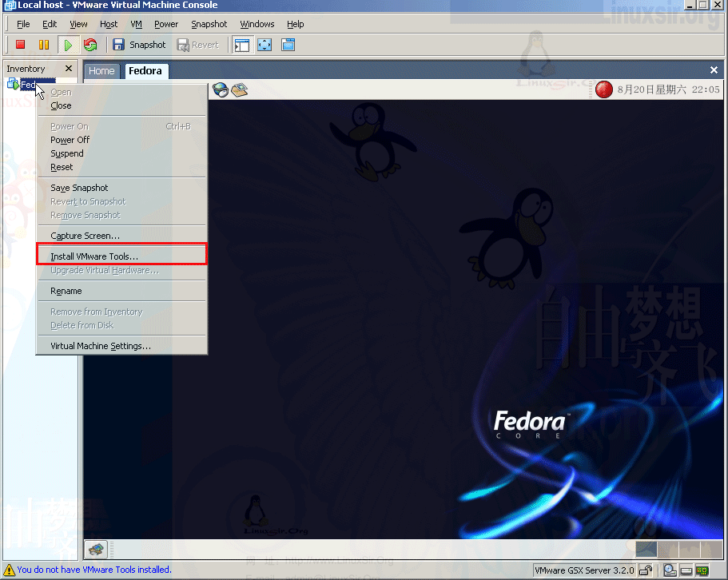The height and width of the screenshot is (580, 728).
Task: Choose Rename in context menu
Action: point(121,291)
